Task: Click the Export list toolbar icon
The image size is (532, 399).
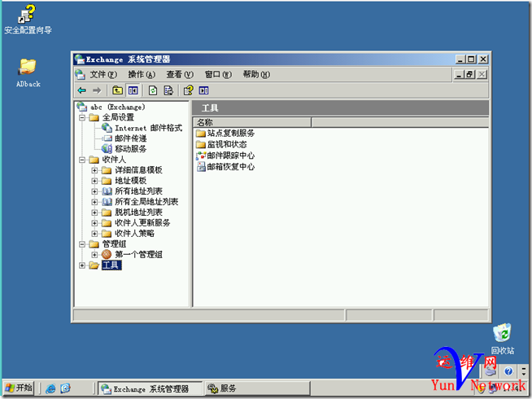Action: click(x=168, y=90)
